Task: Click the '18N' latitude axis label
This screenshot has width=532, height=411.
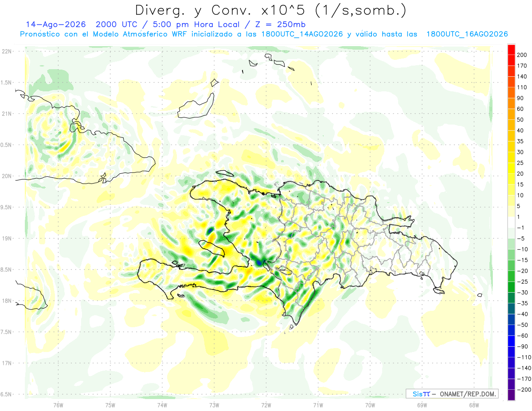Action: (6, 301)
